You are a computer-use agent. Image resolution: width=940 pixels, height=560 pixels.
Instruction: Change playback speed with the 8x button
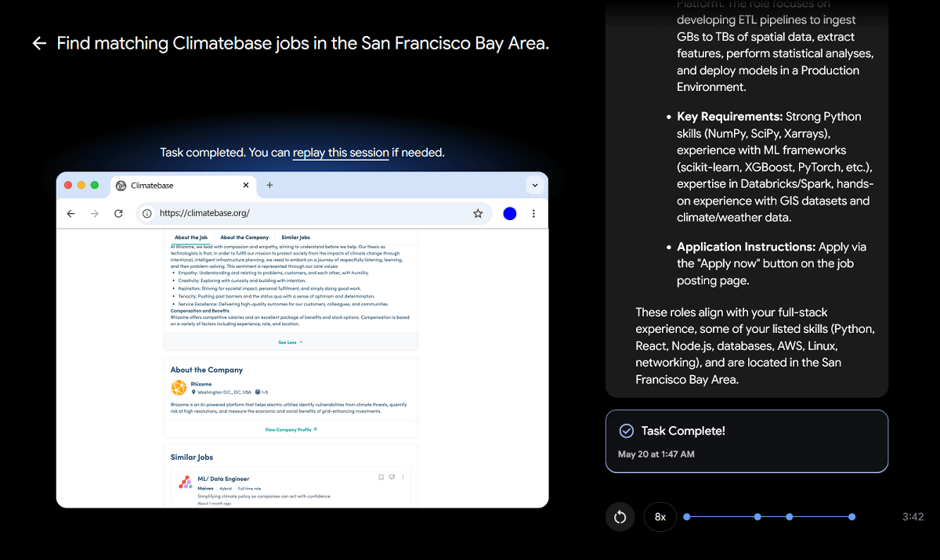pos(660,517)
